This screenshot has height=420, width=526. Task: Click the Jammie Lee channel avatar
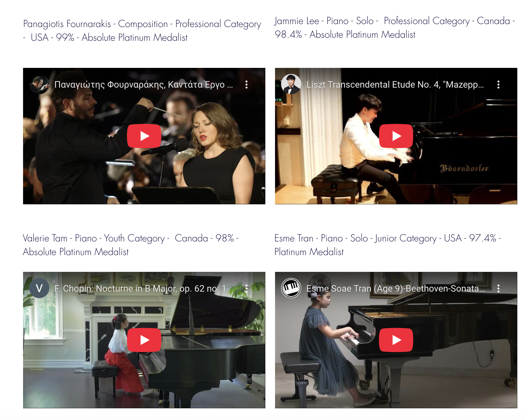click(x=291, y=84)
